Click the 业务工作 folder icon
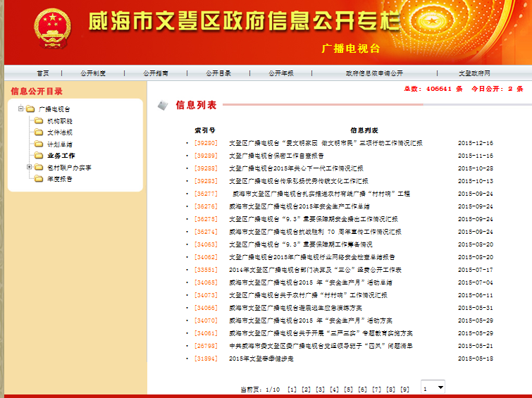This screenshot has height=398, width=532. coord(38,156)
